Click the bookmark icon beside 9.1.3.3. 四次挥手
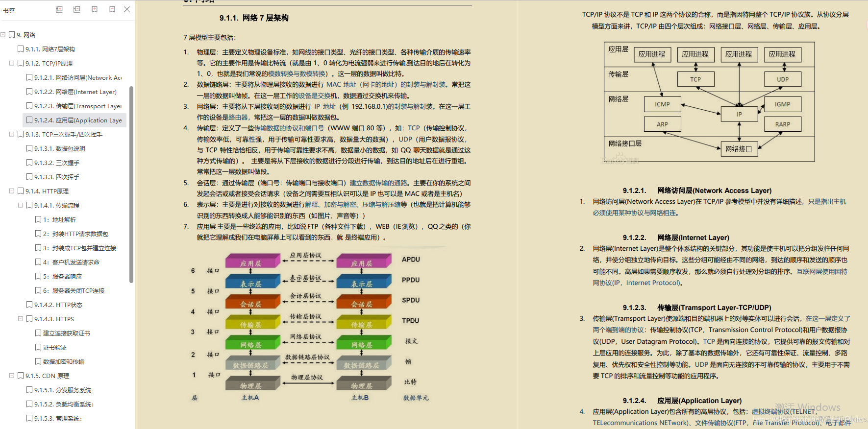Viewport: 868px width, 429px height. pos(29,177)
